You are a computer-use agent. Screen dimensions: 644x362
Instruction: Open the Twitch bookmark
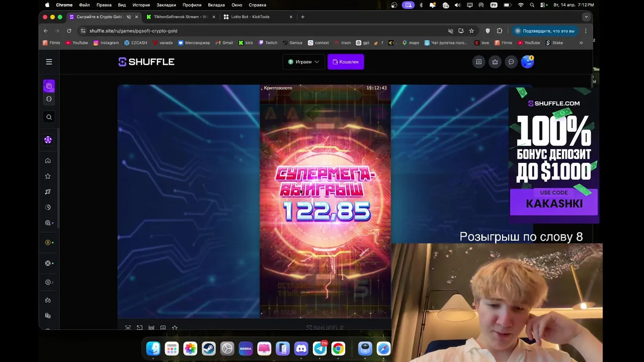point(268,43)
